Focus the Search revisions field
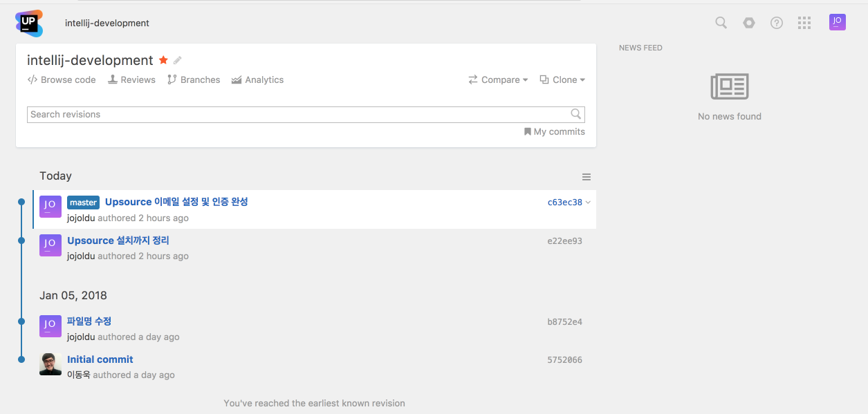868x414 pixels. point(306,115)
